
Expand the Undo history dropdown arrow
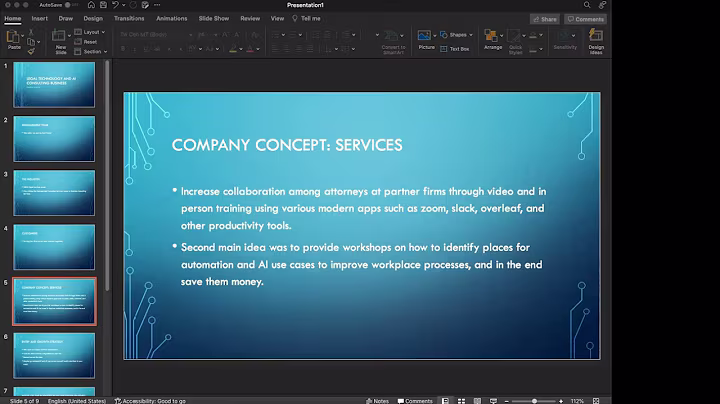pyautogui.click(x=124, y=5)
